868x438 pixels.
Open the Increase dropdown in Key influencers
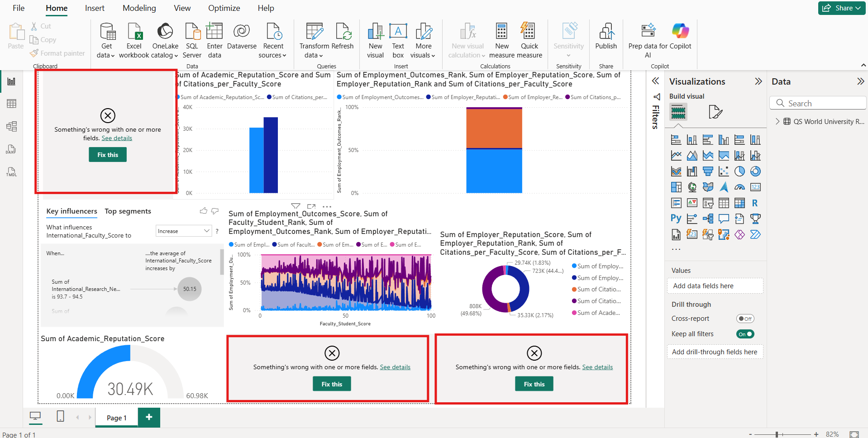click(x=183, y=231)
